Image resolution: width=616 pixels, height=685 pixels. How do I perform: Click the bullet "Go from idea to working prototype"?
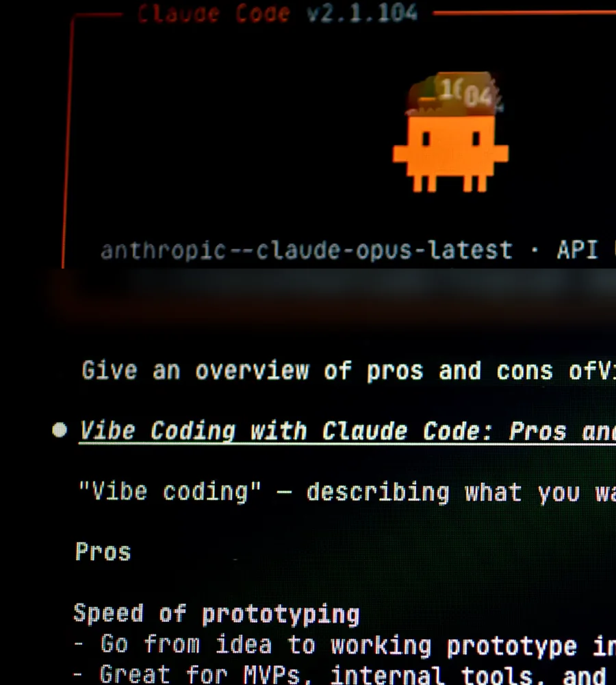345,645
